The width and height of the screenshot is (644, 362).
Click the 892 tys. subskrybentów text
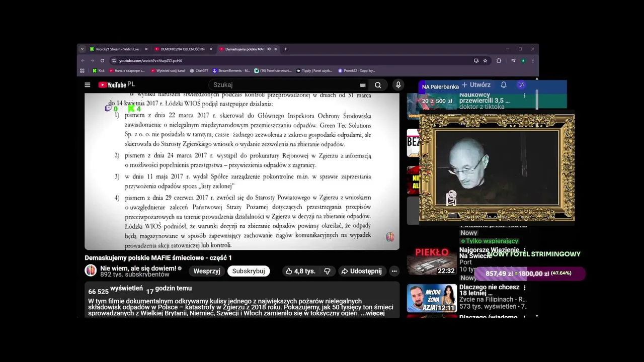pyautogui.click(x=135, y=275)
